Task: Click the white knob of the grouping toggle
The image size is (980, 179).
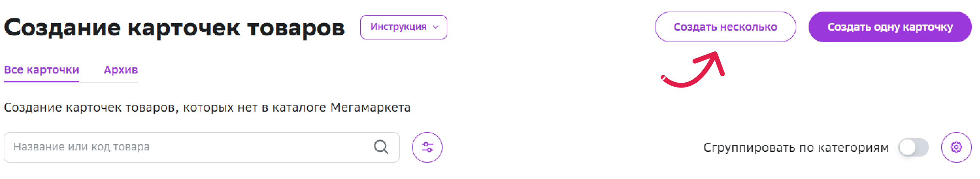Action: click(907, 147)
